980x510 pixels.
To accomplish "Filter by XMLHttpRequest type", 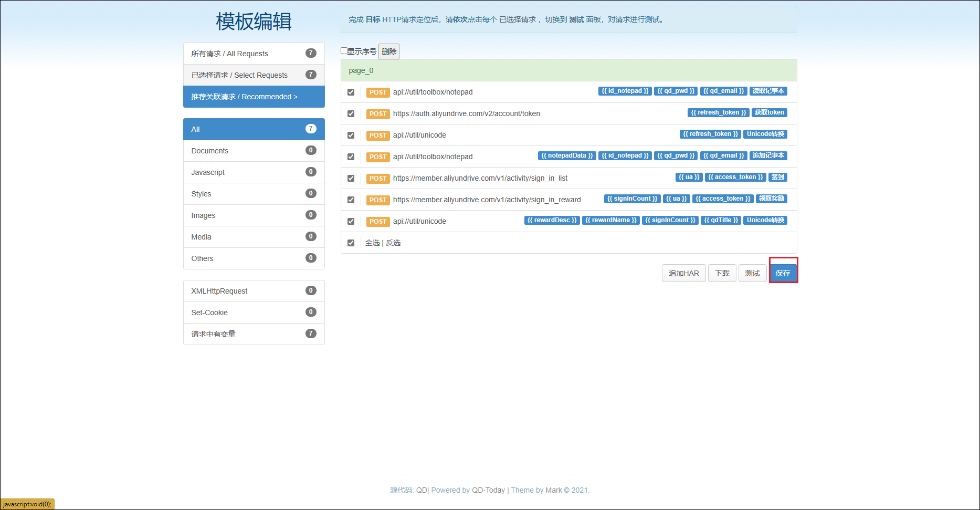I will coord(254,291).
